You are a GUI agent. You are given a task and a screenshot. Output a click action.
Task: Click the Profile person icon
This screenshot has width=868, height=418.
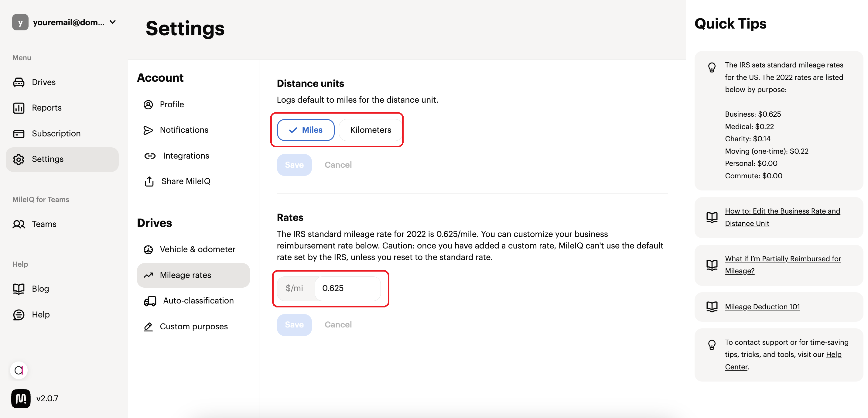[148, 105]
